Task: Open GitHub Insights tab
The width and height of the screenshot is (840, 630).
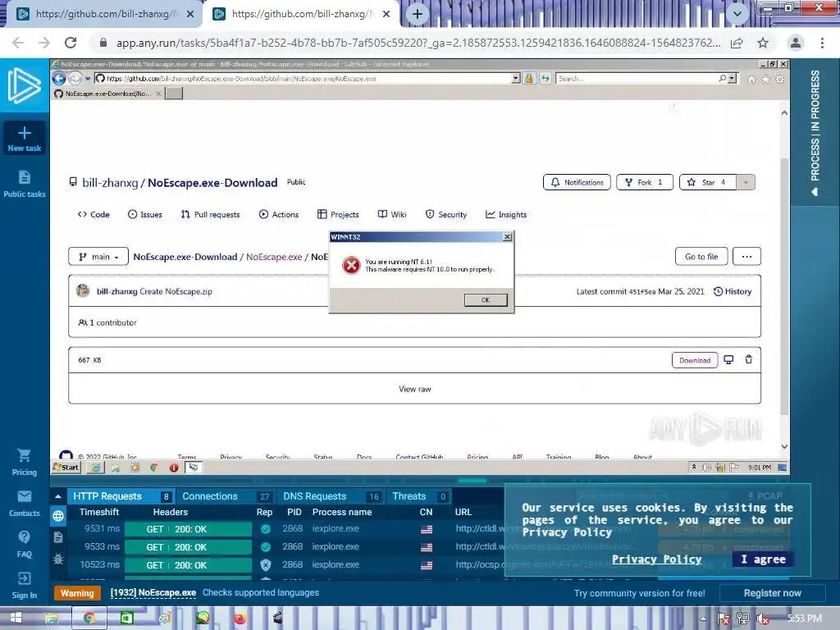Action: pyautogui.click(x=505, y=214)
